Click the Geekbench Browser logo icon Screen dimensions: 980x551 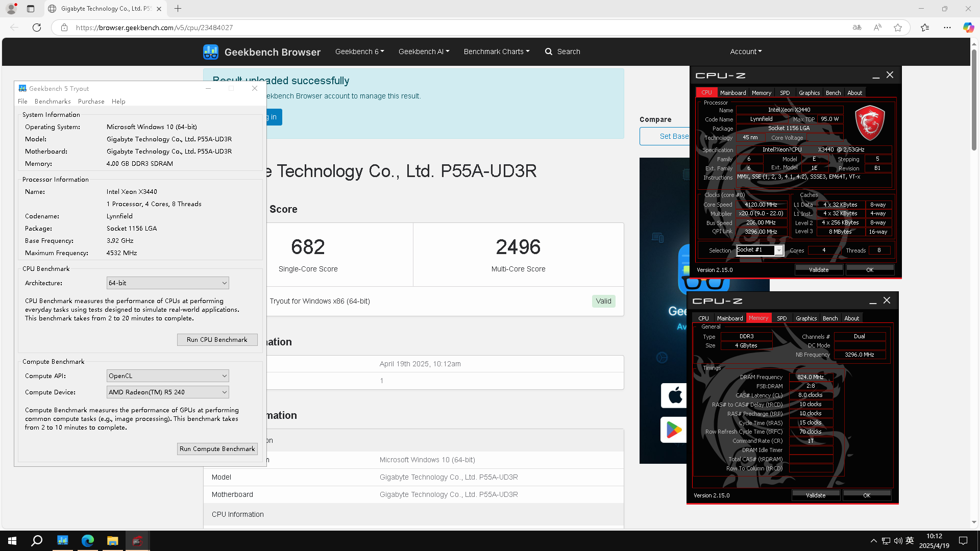[x=210, y=52]
